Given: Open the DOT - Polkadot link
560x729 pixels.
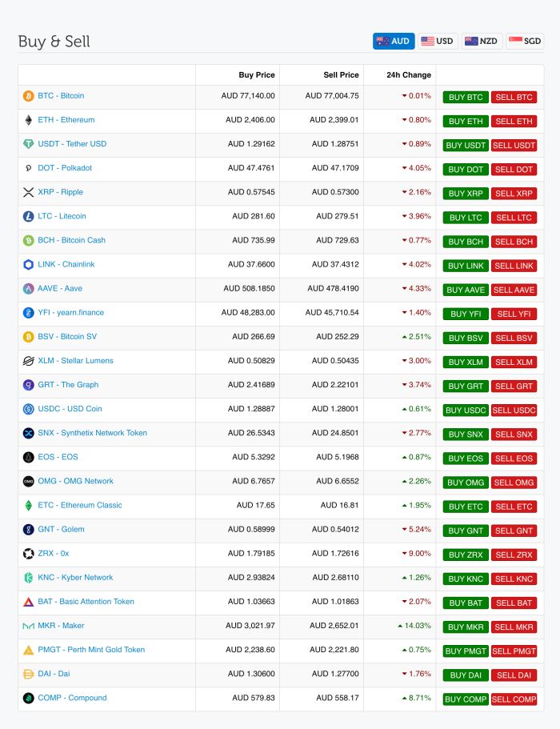Looking at the screenshot, I should [65, 168].
